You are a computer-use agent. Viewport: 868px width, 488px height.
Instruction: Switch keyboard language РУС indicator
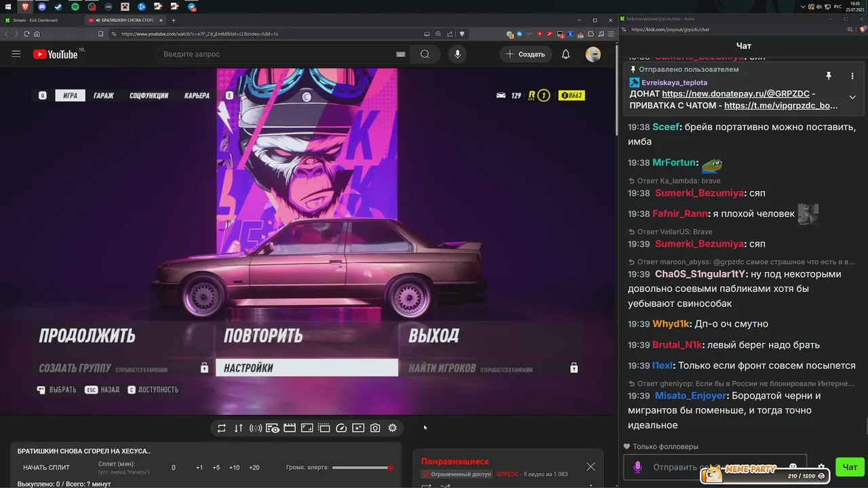point(837,7)
